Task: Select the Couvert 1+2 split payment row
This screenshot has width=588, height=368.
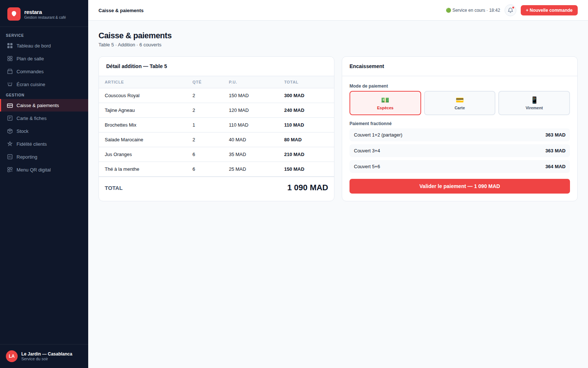Action: click(460, 135)
